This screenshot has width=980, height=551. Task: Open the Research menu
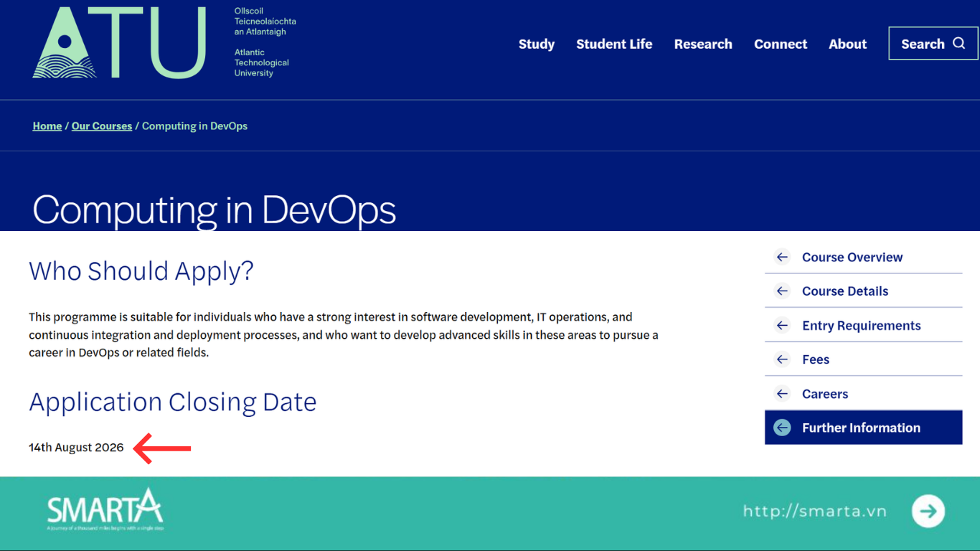click(703, 44)
